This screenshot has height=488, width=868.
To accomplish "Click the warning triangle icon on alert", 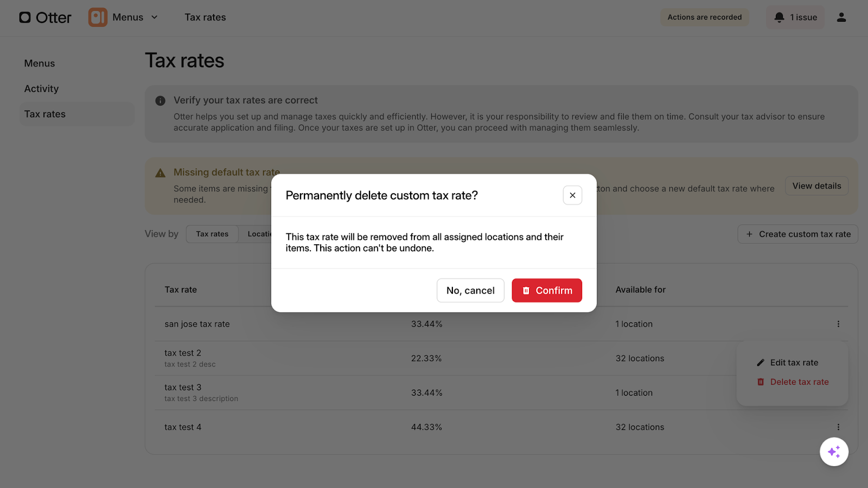I will coord(161,173).
